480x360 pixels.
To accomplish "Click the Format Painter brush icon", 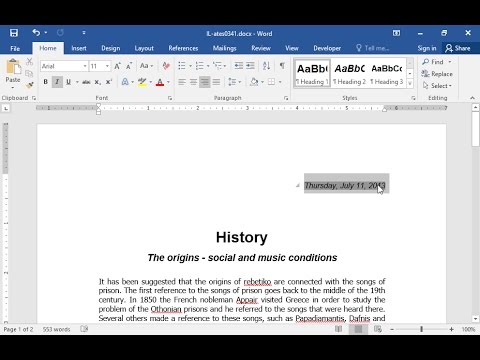I will click(x=29, y=85).
